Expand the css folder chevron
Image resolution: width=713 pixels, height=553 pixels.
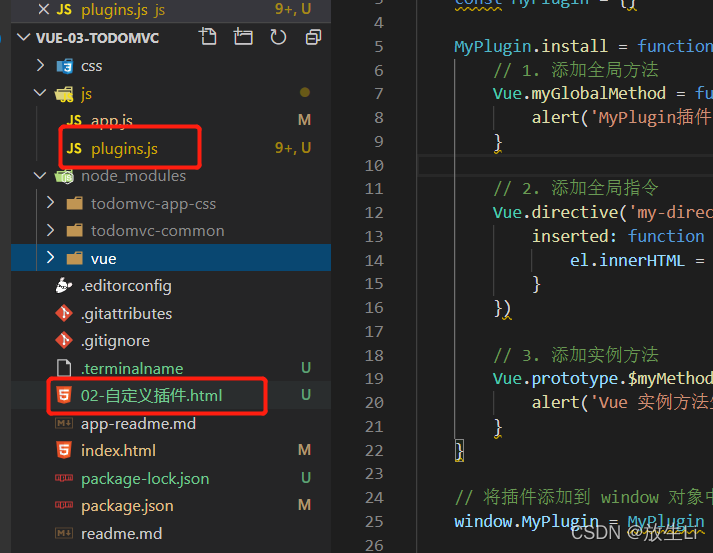pos(40,65)
